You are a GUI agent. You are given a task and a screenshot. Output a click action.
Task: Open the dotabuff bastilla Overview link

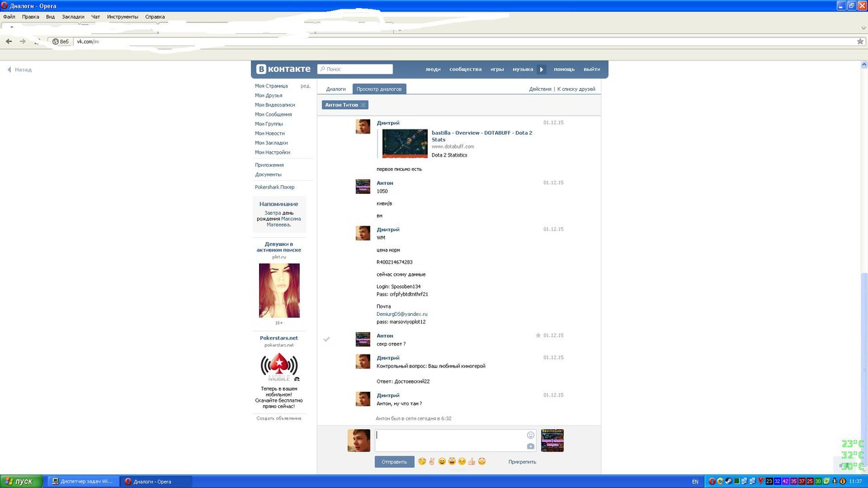(x=482, y=136)
